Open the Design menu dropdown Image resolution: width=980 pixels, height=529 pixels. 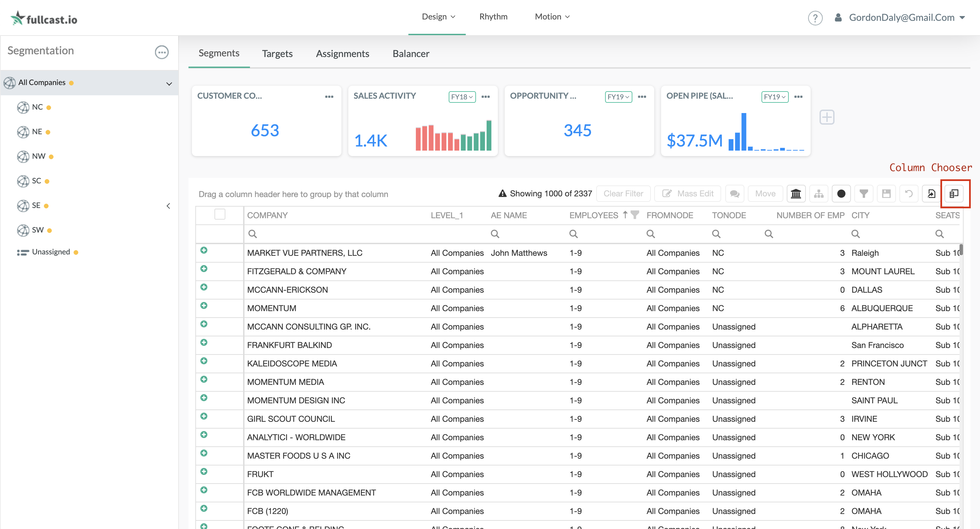pos(438,17)
